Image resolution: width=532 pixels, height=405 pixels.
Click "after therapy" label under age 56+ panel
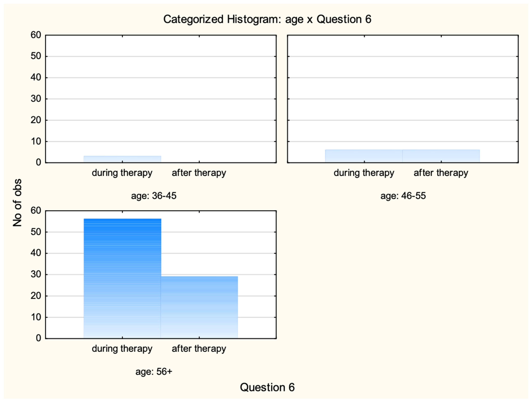[x=199, y=349]
